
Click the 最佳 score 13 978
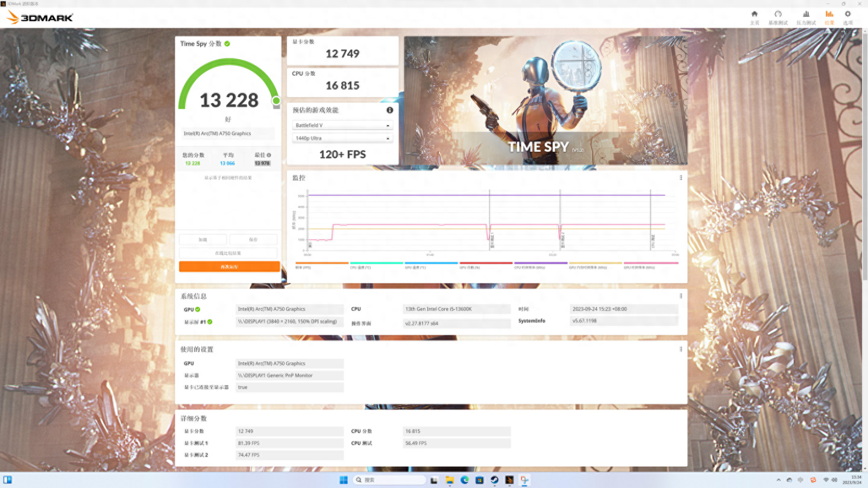coord(262,163)
